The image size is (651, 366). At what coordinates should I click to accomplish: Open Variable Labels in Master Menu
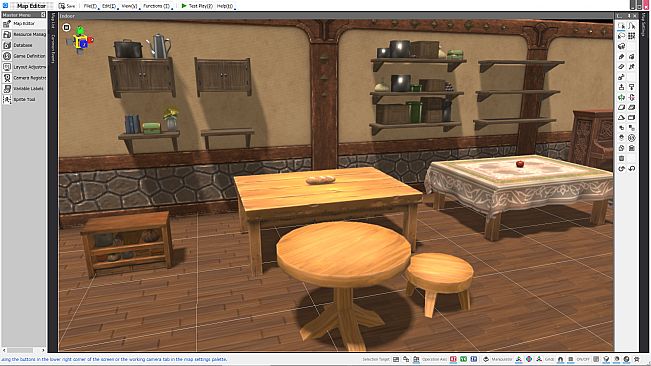click(24, 88)
